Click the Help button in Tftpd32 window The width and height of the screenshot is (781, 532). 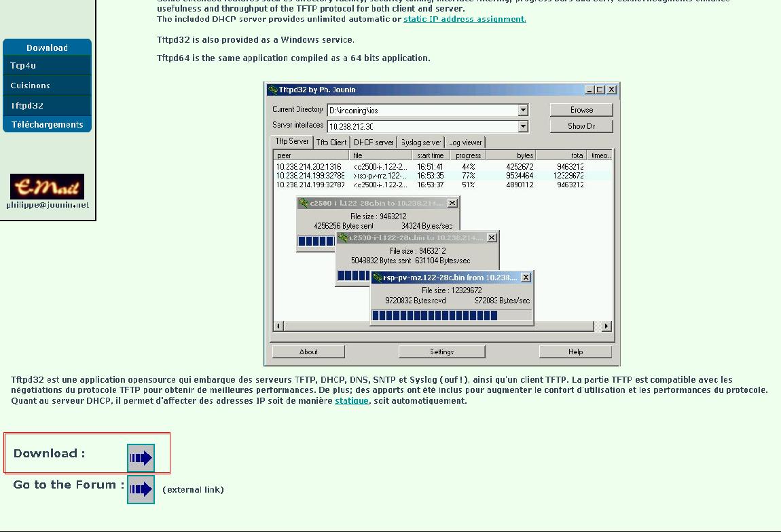[x=575, y=351]
